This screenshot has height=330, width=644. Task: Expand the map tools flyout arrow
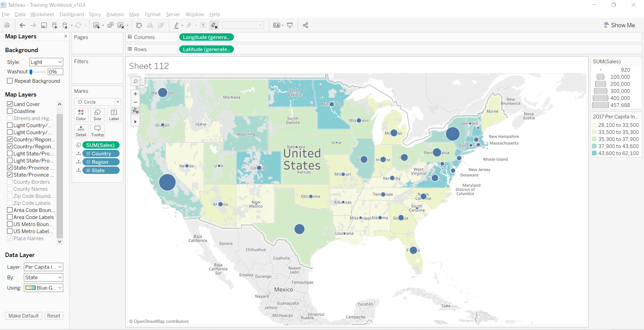135,122
